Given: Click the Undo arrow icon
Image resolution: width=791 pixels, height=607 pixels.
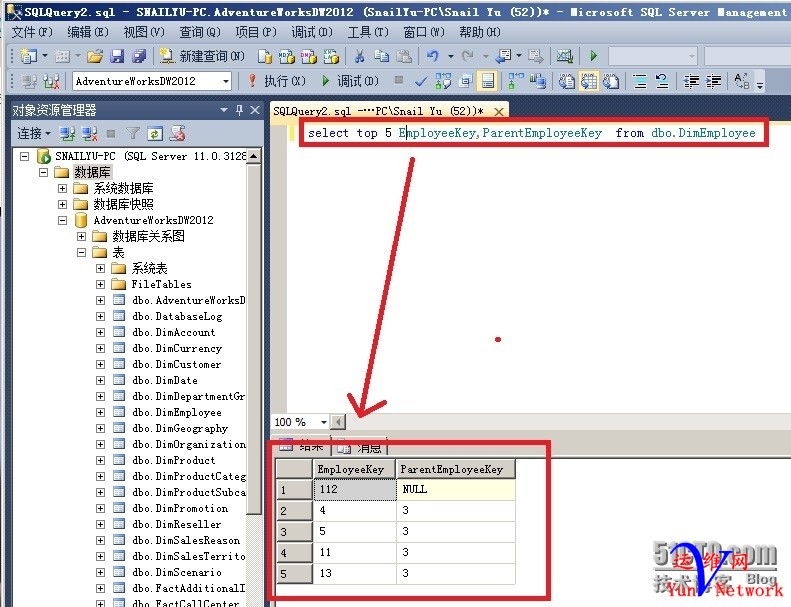Looking at the screenshot, I should click(432, 56).
